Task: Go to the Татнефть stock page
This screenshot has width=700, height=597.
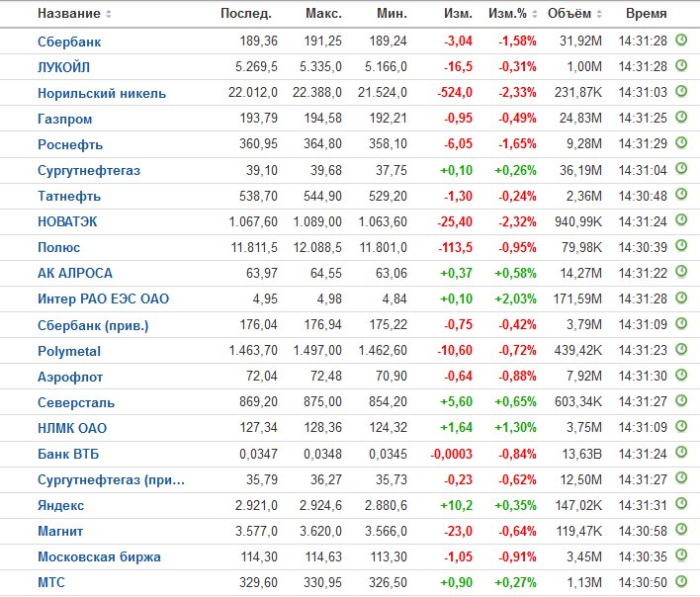Action: 69,197
